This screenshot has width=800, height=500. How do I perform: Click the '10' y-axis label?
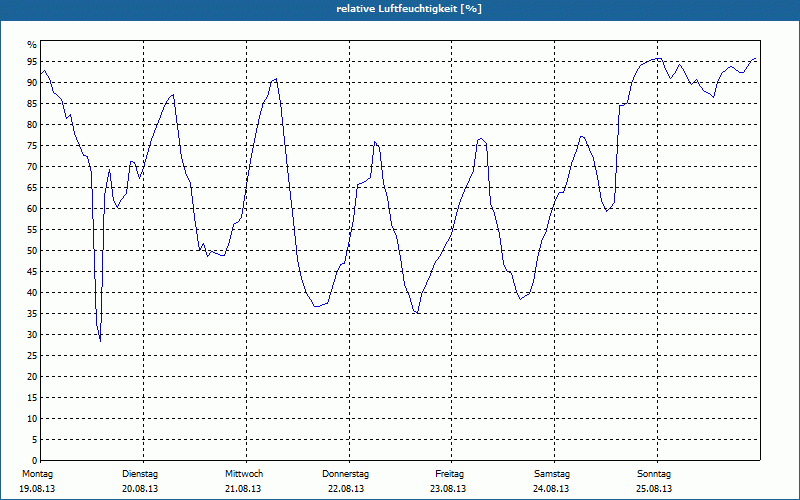pyautogui.click(x=32, y=418)
